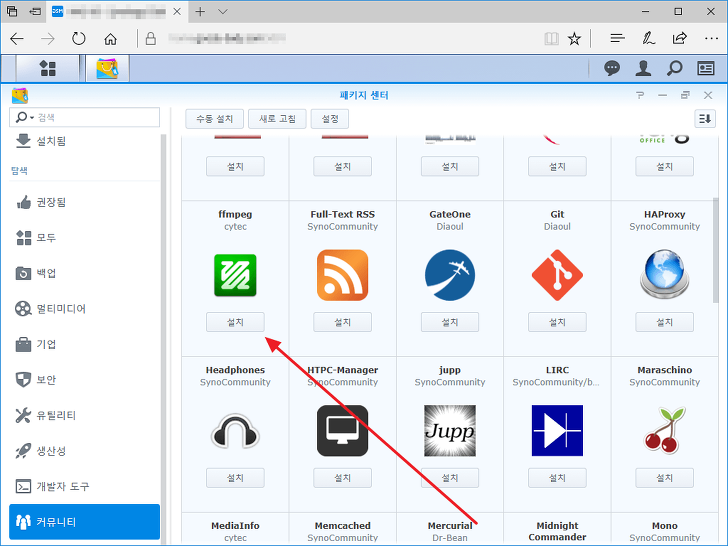Install the LIRC package
The width and height of the screenshot is (728, 546).
(x=557, y=478)
